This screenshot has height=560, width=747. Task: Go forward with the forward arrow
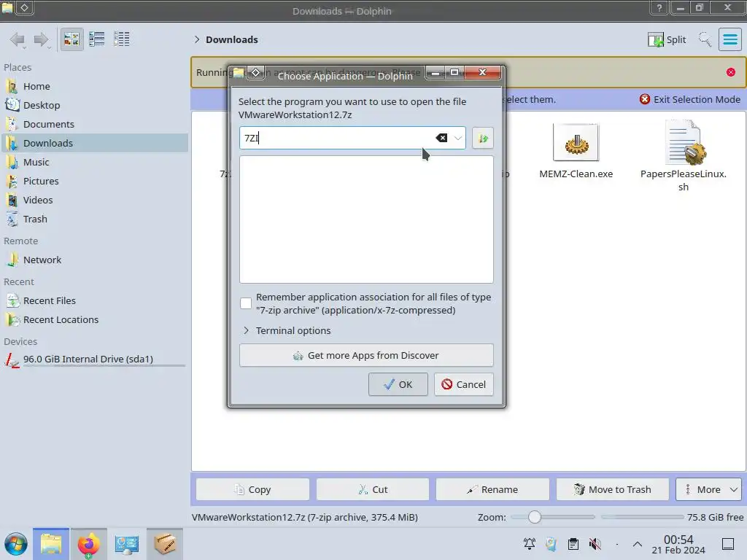42,39
